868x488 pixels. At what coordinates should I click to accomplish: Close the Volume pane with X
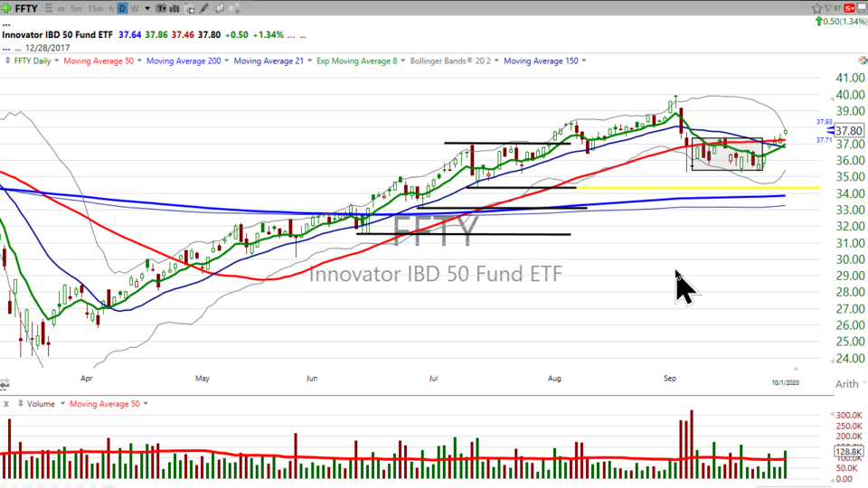(x=6, y=404)
